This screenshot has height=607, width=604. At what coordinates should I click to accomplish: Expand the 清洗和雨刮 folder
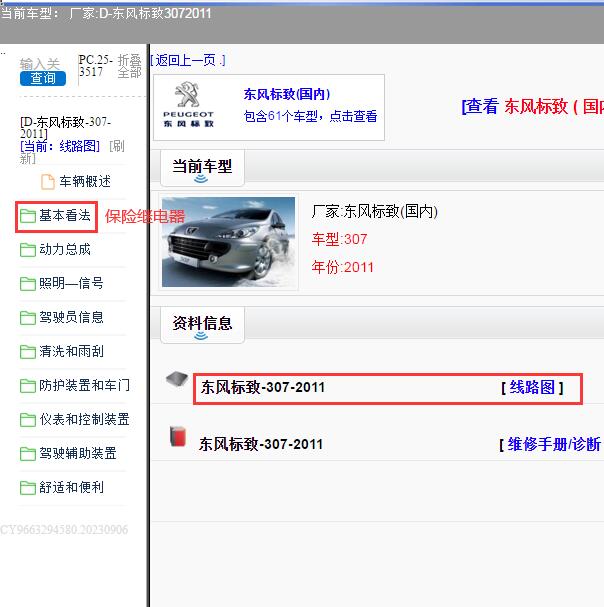click(71, 352)
